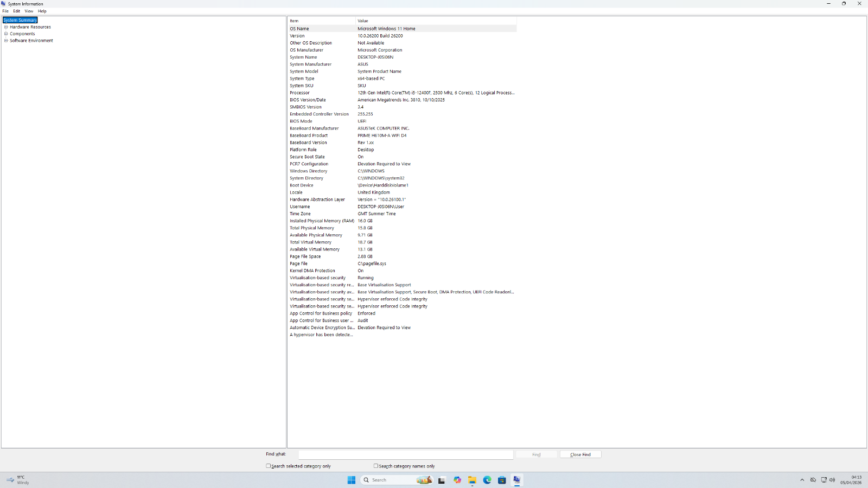The height and width of the screenshot is (488, 868).
Task: Click the 'x64-based PC' value
Action: pos(371,78)
